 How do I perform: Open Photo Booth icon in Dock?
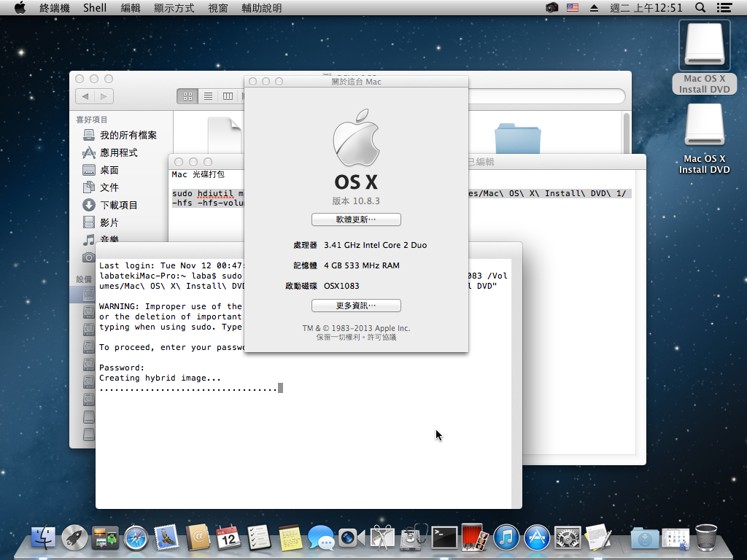pyautogui.click(x=475, y=538)
